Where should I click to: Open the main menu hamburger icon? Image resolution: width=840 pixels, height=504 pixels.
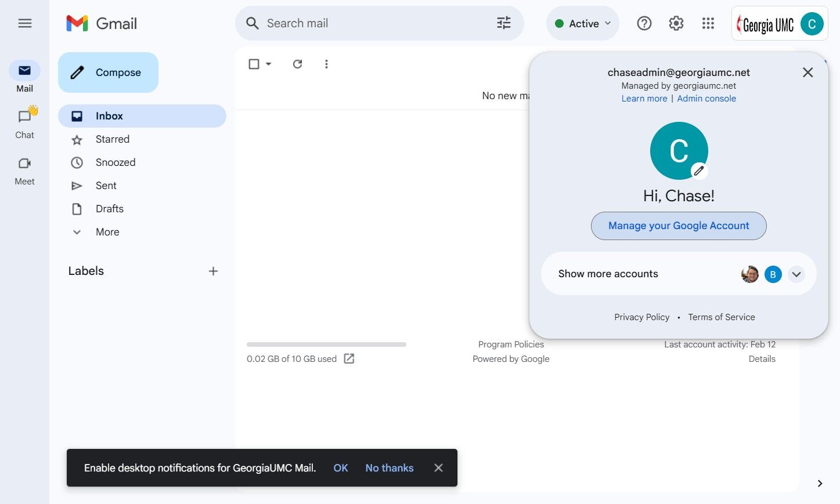24,23
